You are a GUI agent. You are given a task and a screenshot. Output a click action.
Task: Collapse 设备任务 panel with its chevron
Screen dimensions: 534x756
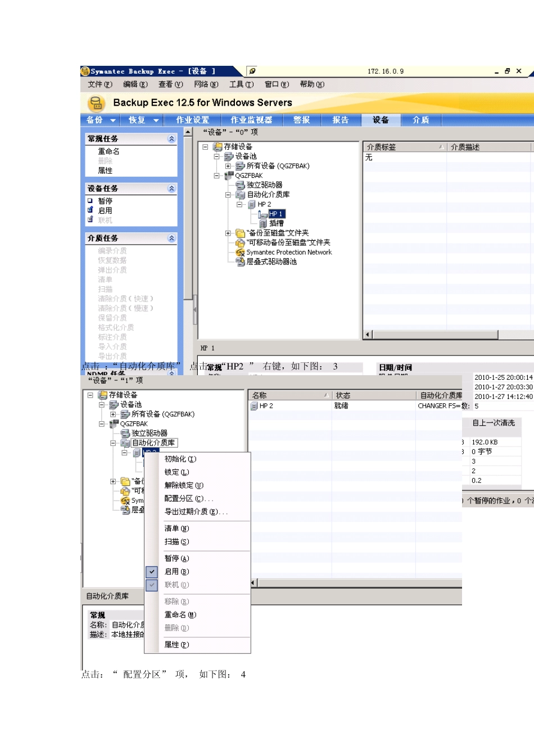[171, 188]
